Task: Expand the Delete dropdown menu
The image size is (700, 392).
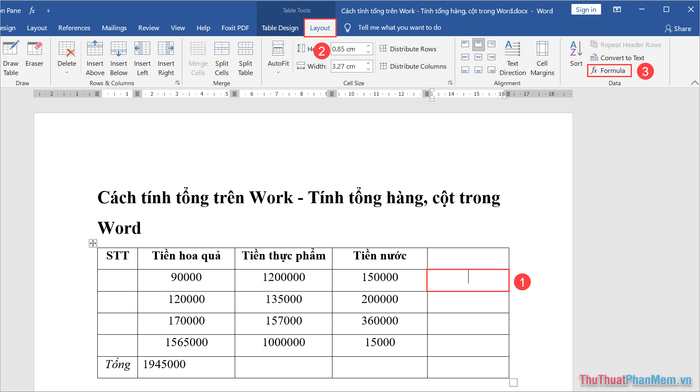Action: coord(67,72)
